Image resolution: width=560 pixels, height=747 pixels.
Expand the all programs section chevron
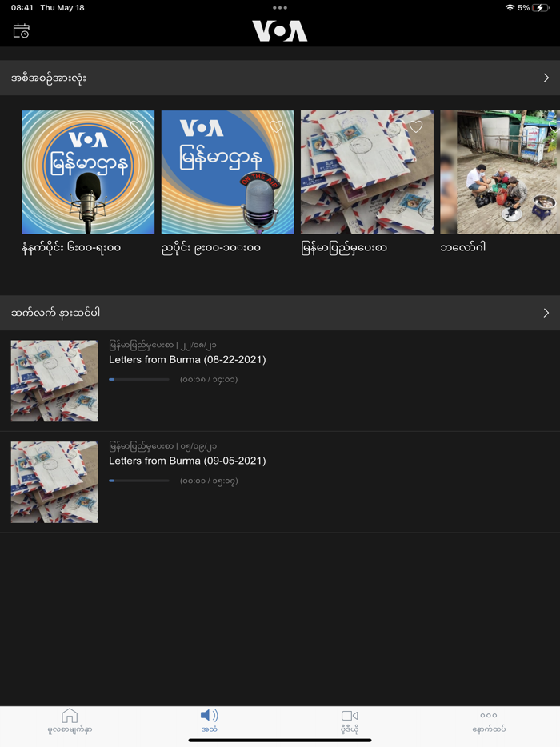tap(546, 78)
